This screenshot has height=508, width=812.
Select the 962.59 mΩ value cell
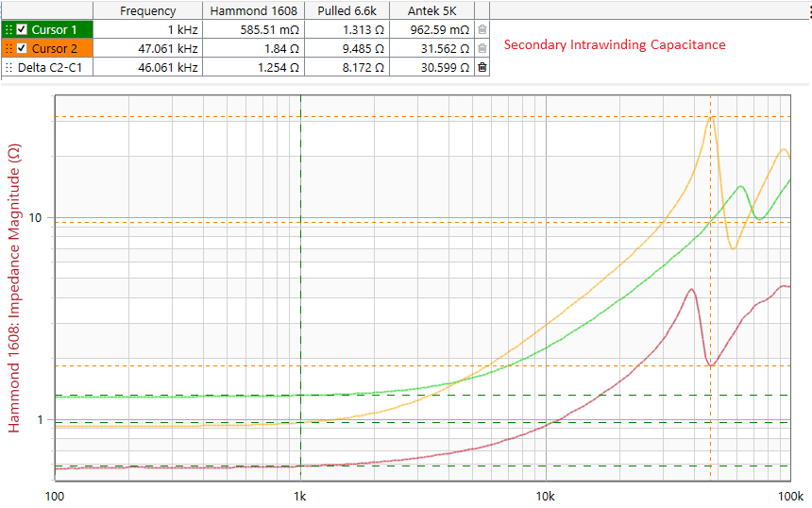point(431,29)
